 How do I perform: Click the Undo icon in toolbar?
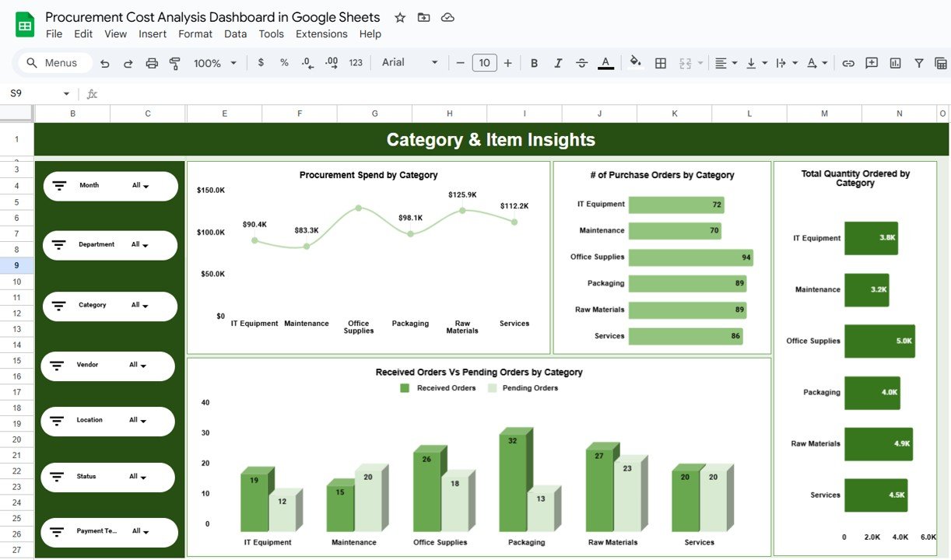click(x=105, y=63)
